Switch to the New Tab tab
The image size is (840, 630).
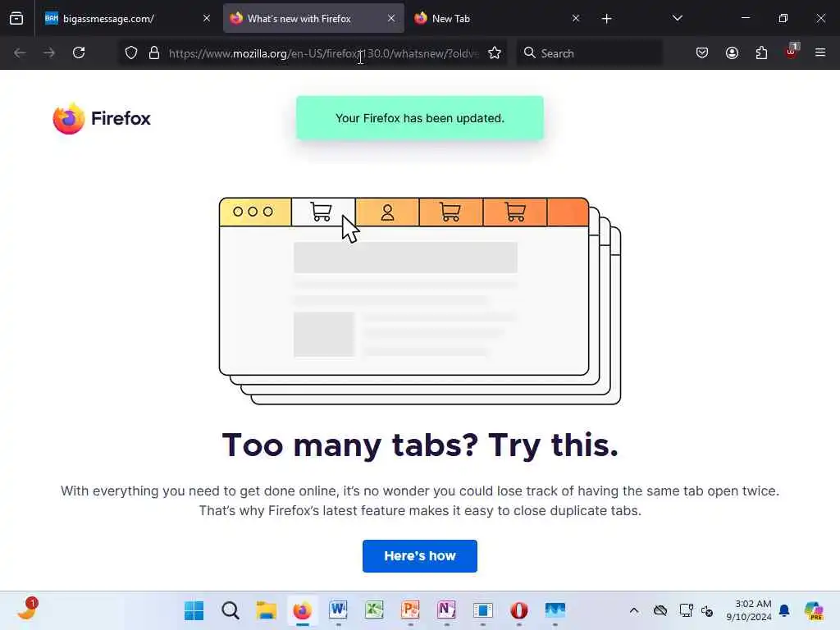[497, 18]
